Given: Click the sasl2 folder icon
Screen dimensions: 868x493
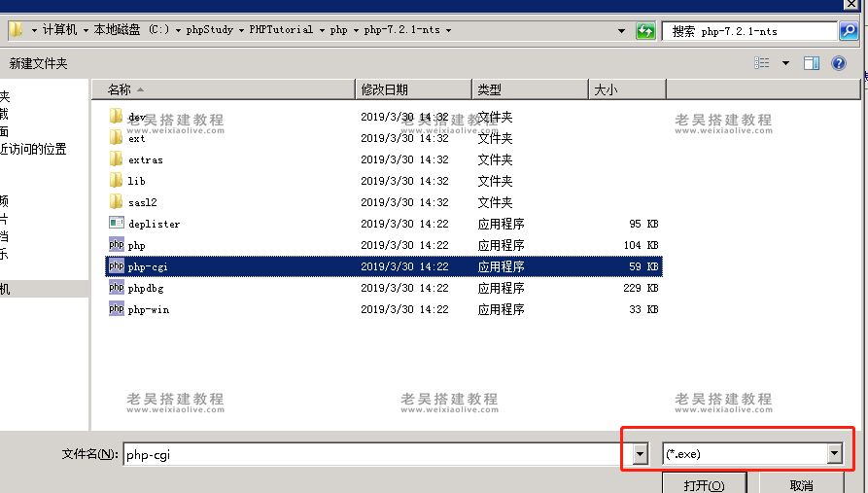Looking at the screenshot, I should [x=116, y=202].
